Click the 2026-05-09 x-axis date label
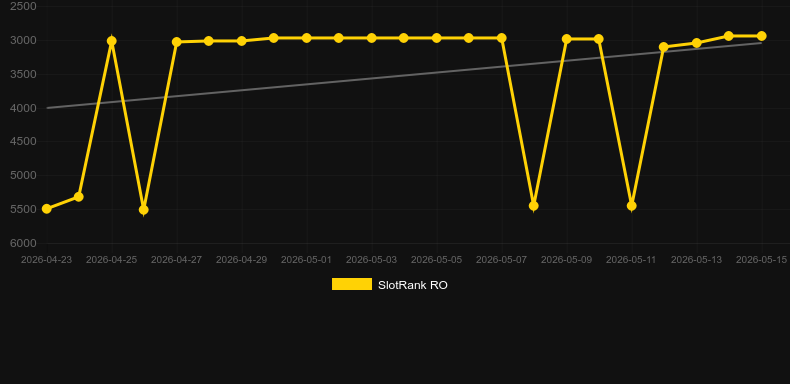The width and height of the screenshot is (790, 384). tap(566, 260)
